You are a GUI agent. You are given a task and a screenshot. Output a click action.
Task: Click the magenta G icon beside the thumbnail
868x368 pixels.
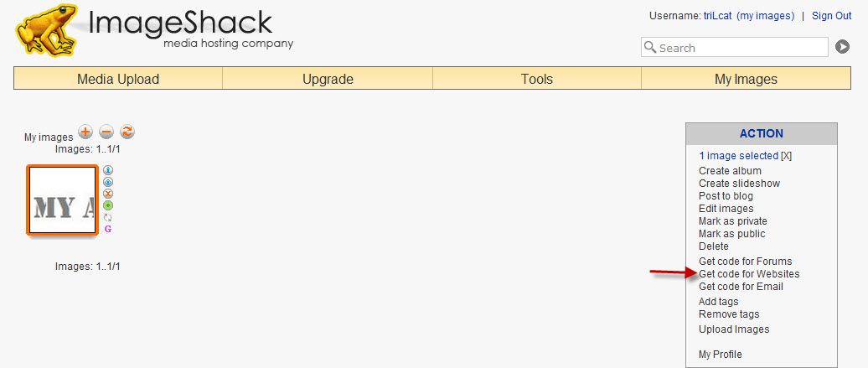tap(108, 229)
